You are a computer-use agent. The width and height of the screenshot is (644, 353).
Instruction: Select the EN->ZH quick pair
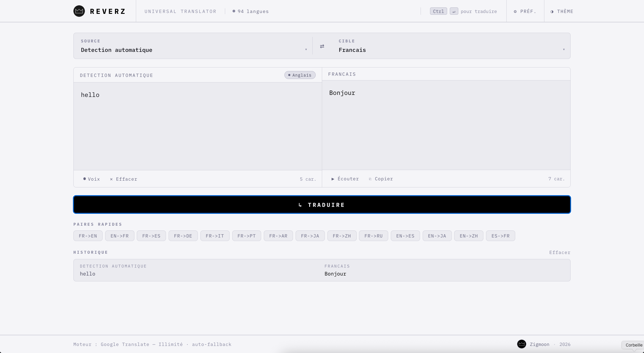pyautogui.click(x=469, y=236)
